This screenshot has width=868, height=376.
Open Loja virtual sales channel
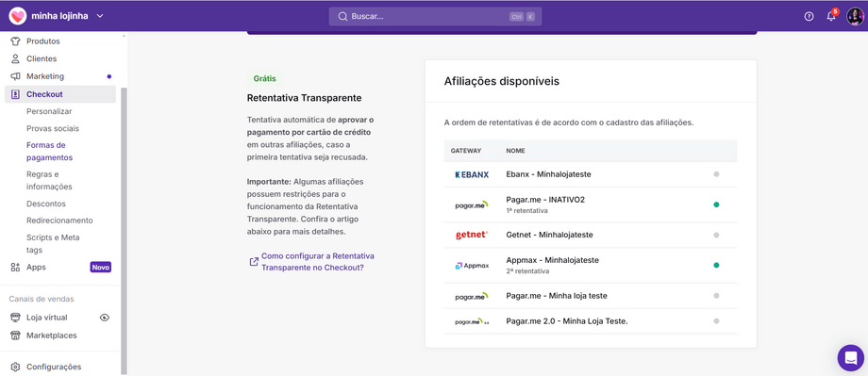pos(47,318)
